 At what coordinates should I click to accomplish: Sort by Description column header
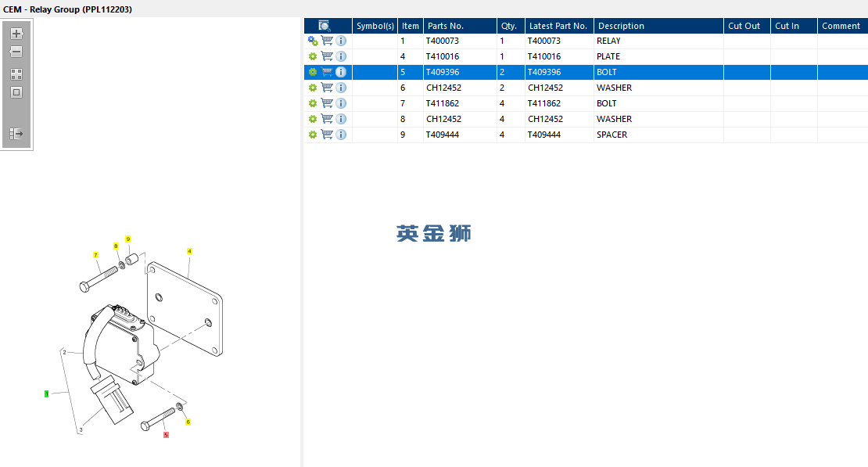pyautogui.click(x=658, y=26)
